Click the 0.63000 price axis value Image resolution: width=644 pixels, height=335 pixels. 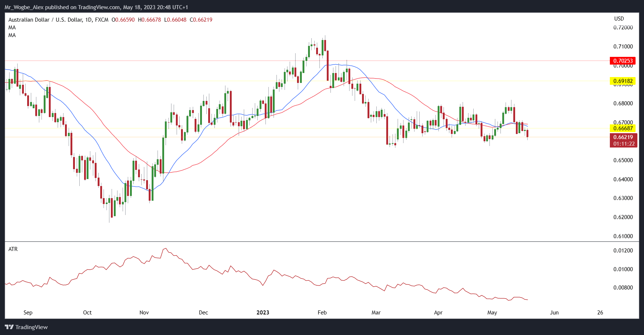click(x=623, y=198)
